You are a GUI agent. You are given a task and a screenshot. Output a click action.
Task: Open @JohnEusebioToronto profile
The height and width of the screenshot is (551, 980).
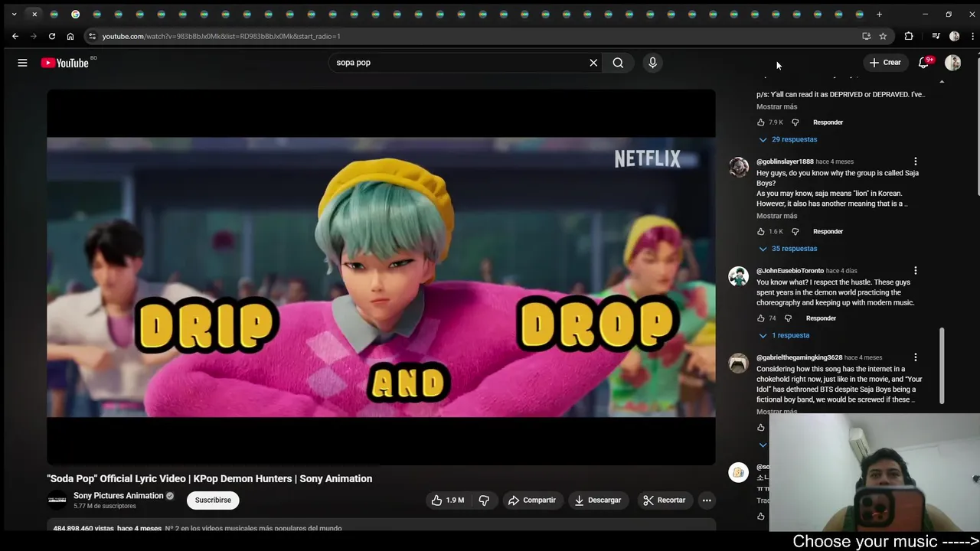click(790, 271)
